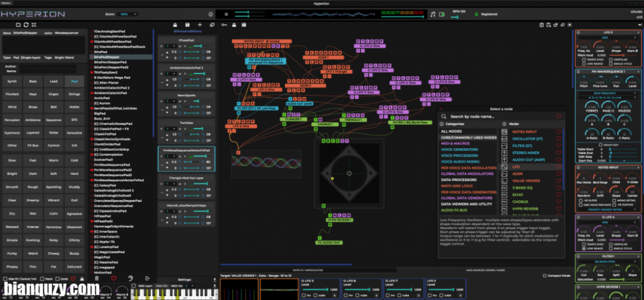Click the magnifier search icon in node picker
Image resolution: width=644 pixels, height=300 pixels.
click(x=444, y=117)
